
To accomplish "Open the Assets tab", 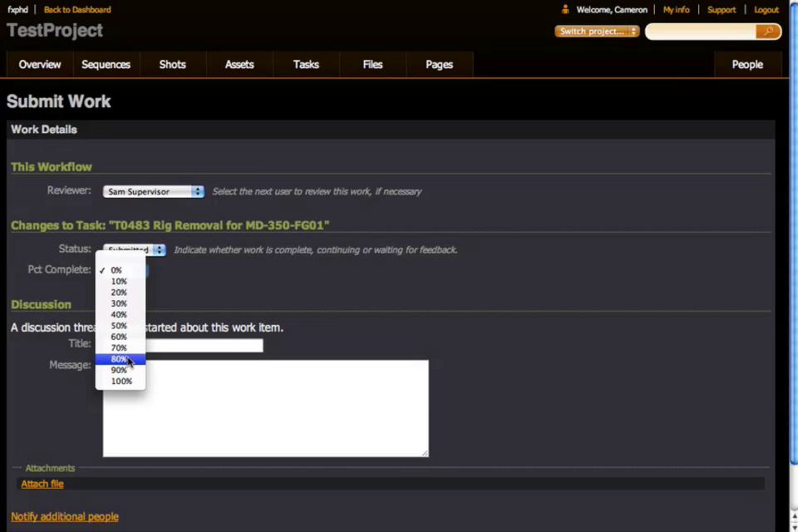I will (239, 65).
